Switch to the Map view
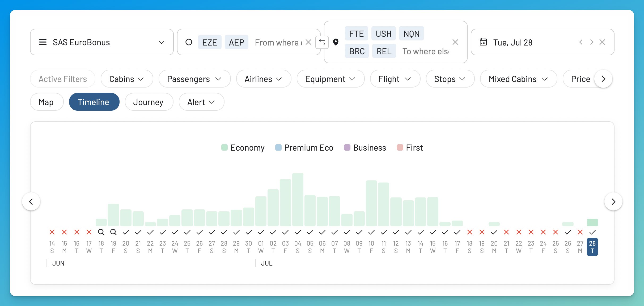 click(47, 102)
